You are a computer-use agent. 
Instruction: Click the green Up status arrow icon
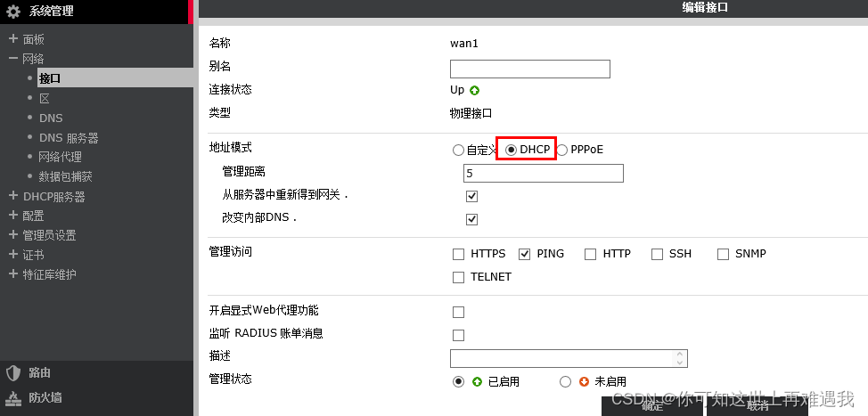click(x=474, y=90)
